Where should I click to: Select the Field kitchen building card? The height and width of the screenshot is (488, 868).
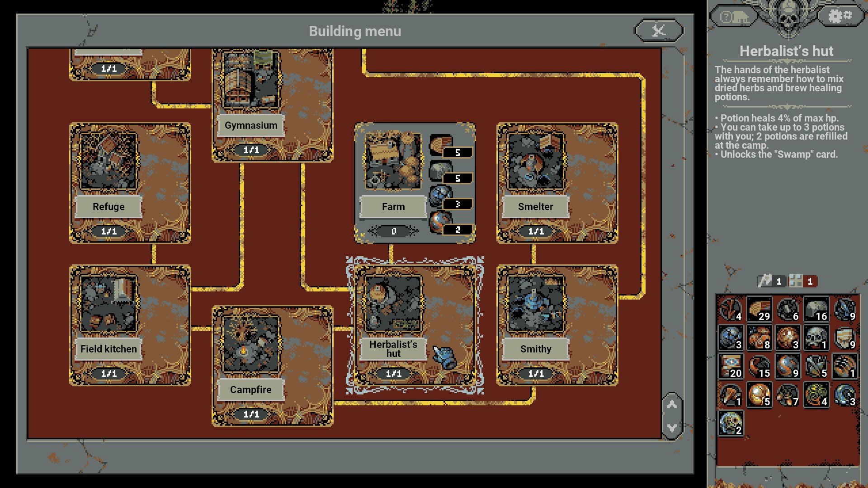[130, 325]
